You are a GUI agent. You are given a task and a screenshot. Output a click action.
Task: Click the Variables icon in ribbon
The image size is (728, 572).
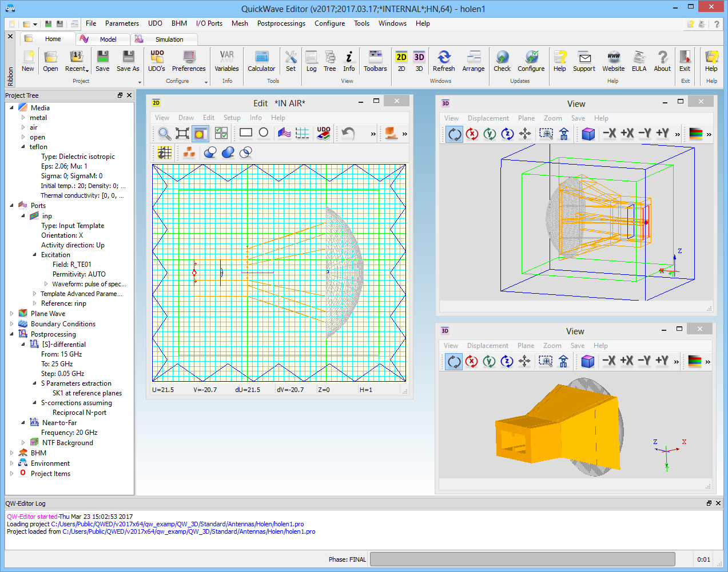[x=226, y=61]
